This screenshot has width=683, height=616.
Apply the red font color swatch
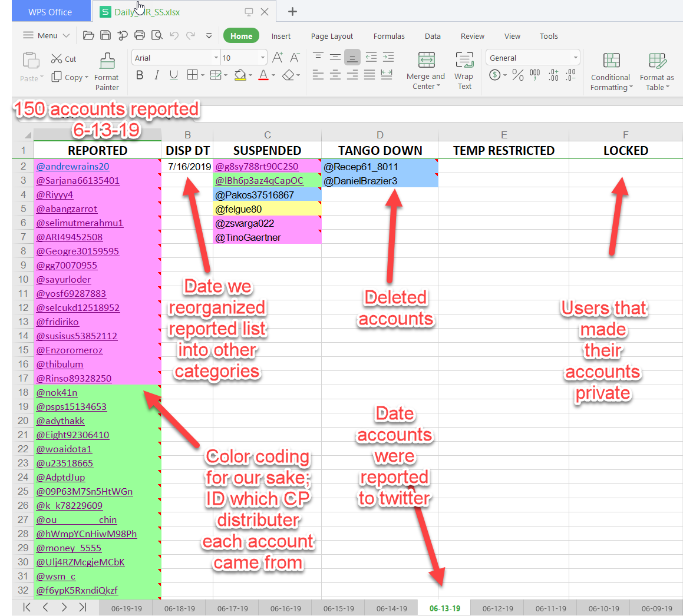pyautogui.click(x=263, y=75)
